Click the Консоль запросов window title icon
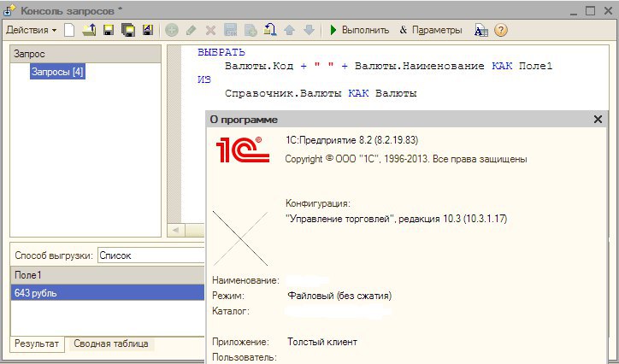Viewport: 619px width, 364px height. coord(9,10)
